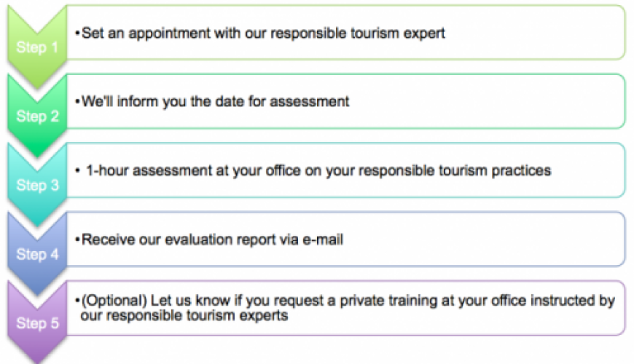Select the 'Receive our evaluation report' text
Image resolution: width=634 pixels, height=364 pixels.
point(212,239)
